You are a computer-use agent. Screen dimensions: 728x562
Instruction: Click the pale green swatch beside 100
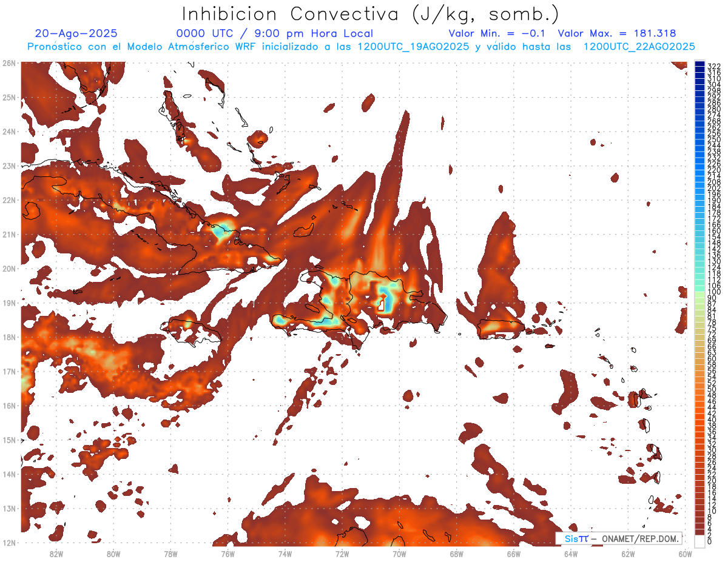coord(699,294)
